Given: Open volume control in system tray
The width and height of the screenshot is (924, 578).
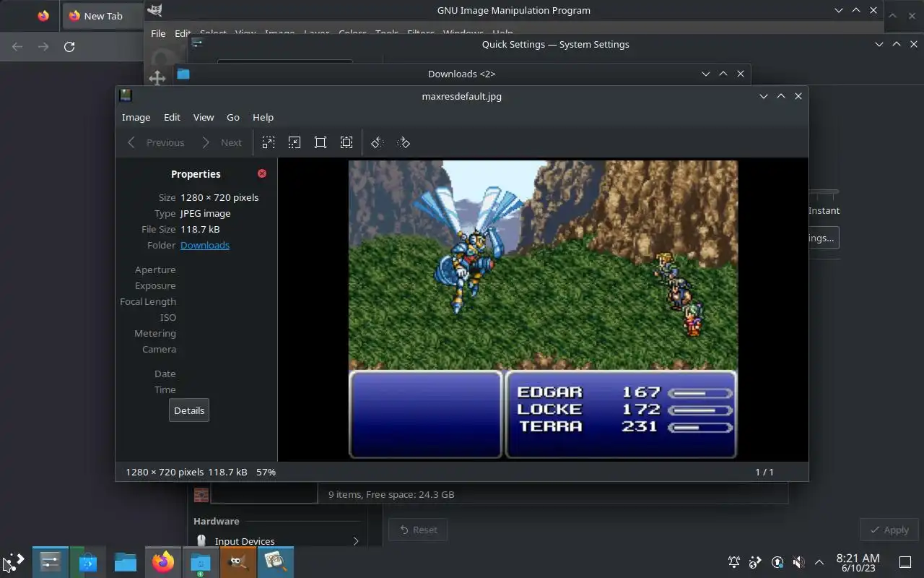Looking at the screenshot, I should pos(798,562).
